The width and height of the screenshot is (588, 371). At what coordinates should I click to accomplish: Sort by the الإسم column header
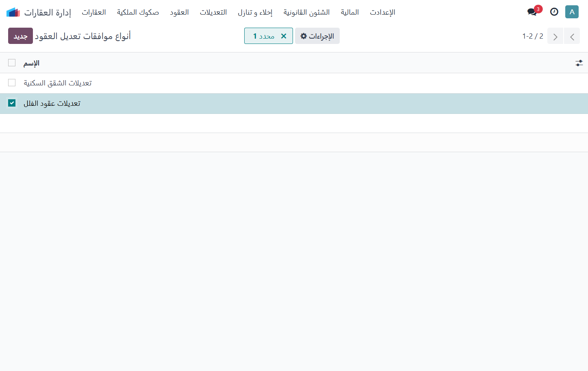[31, 63]
